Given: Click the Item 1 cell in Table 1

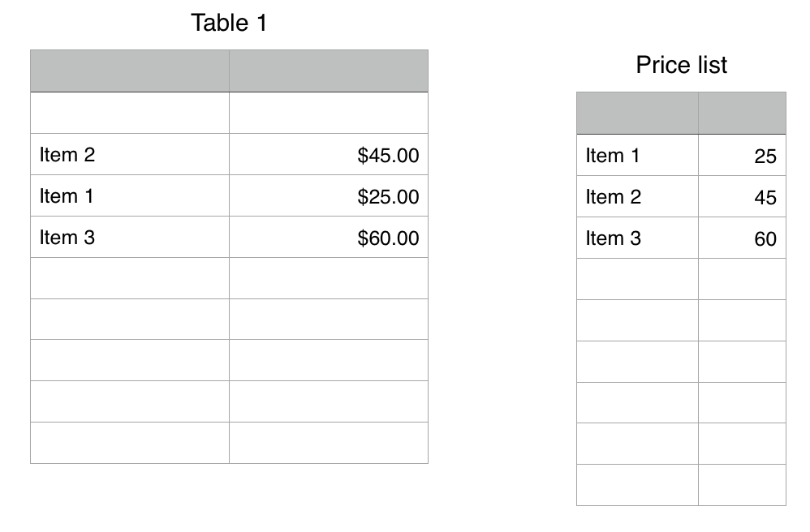Looking at the screenshot, I should coord(130,196).
